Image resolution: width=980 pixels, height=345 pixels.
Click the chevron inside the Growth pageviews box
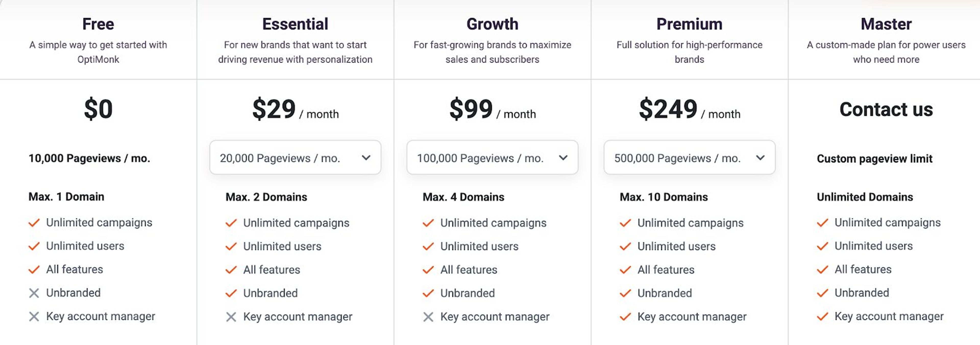[x=563, y=157]
